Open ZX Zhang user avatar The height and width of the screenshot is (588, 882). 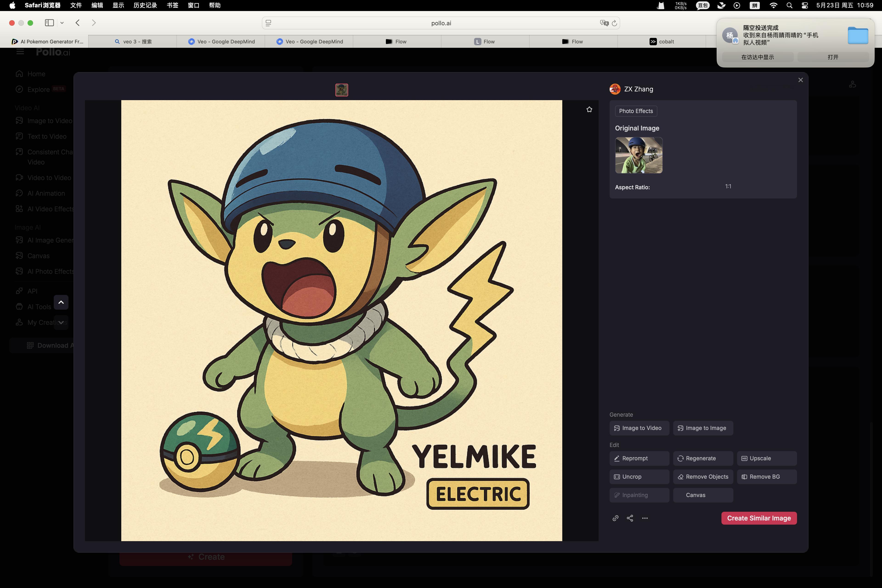(x=615, y=89)
